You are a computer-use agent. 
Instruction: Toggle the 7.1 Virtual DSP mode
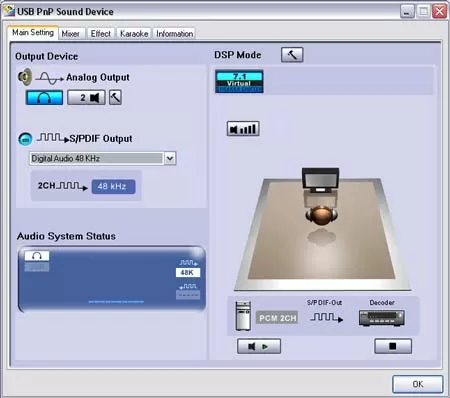click(x=239, y=81)
